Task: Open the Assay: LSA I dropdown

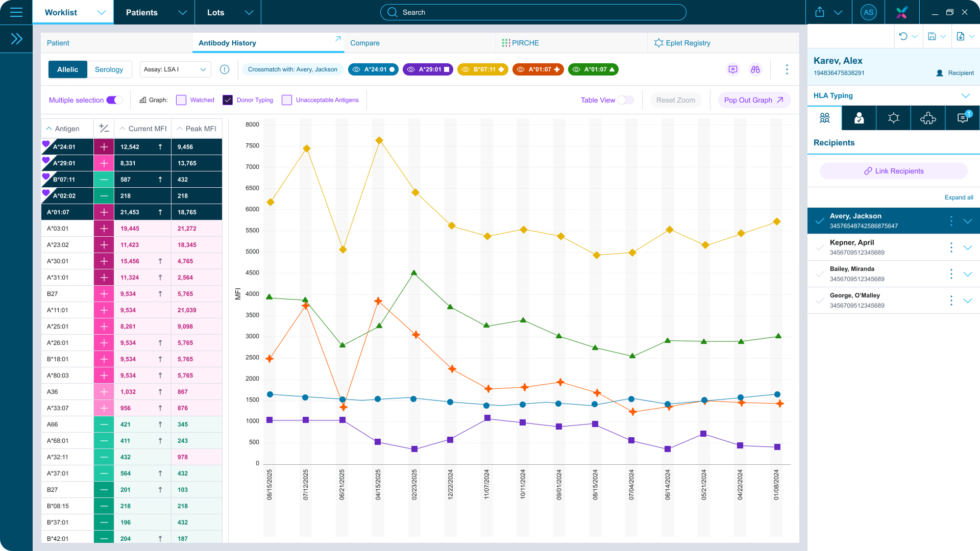Action: click(175, 69)
